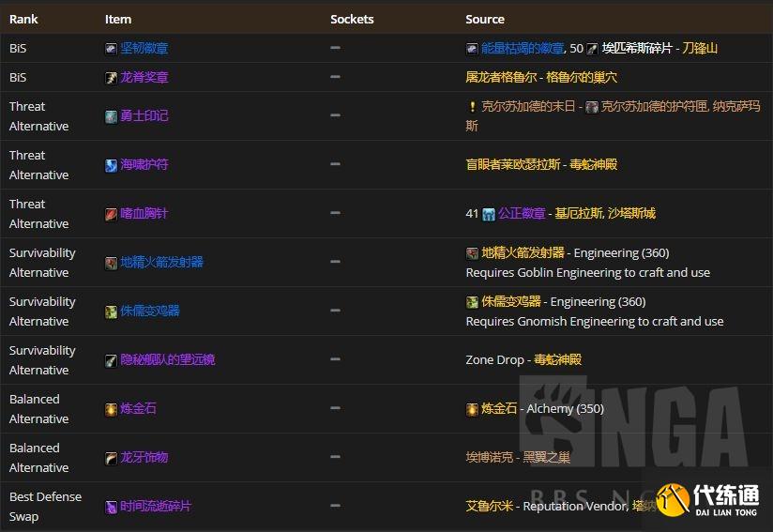Click the icon beside 公正徽章
The width and height of the screenshot is (773, 532).
(489, 214)
